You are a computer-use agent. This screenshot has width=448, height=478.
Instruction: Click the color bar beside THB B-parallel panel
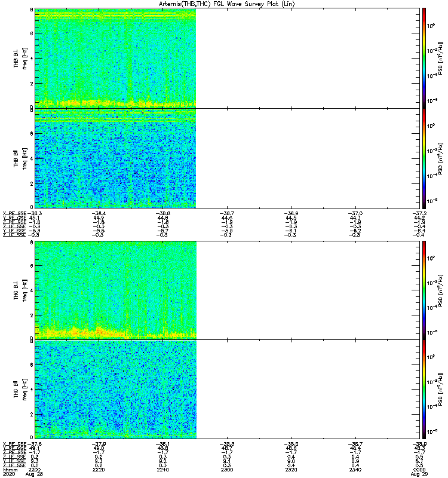click(424, 158)
